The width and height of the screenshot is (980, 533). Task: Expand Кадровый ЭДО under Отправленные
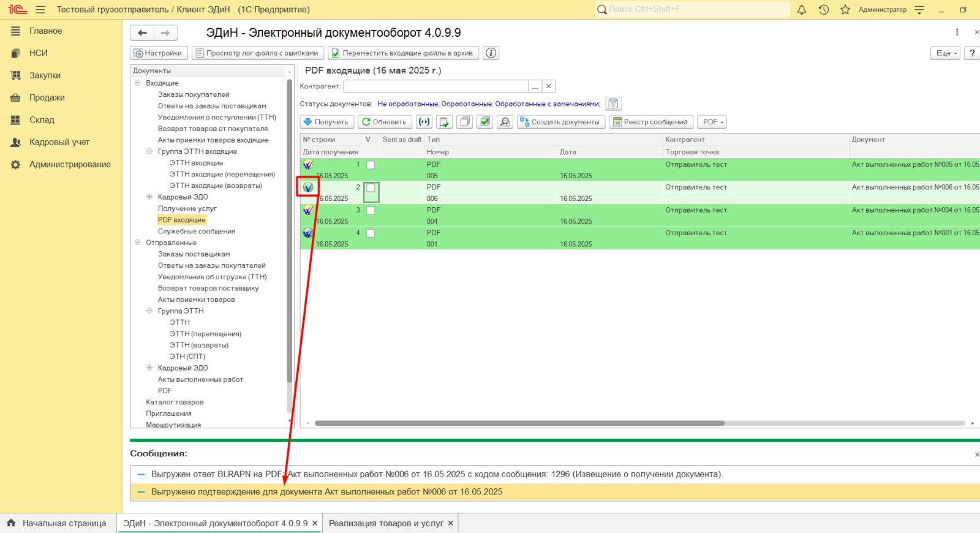pyautogui.click(x=149, y=368)
